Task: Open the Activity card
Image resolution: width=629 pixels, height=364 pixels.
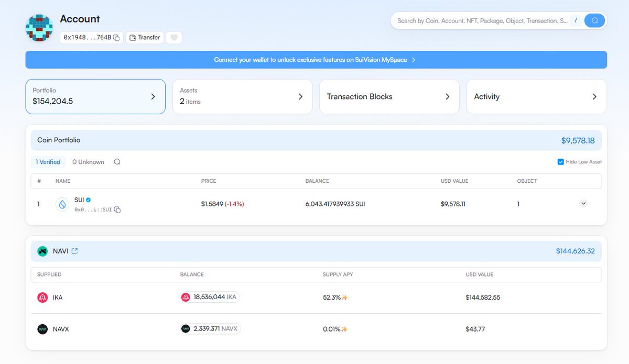Action: pyautogui.click(x=537, y=96)
